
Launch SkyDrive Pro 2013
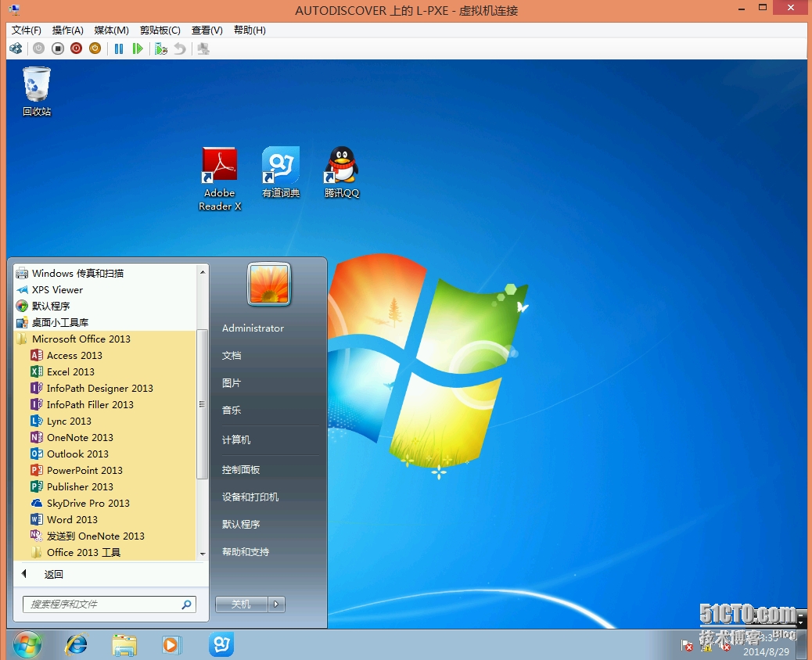(105, 503)
